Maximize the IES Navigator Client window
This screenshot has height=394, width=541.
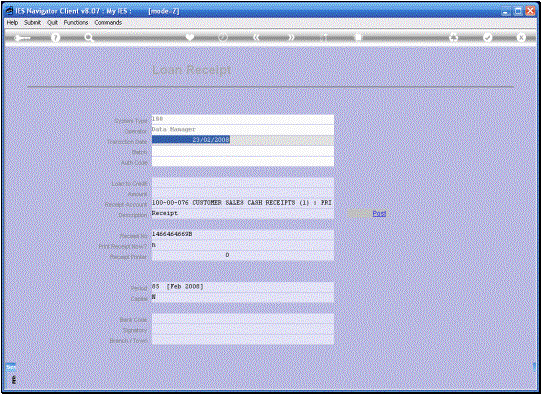[518, 11]
